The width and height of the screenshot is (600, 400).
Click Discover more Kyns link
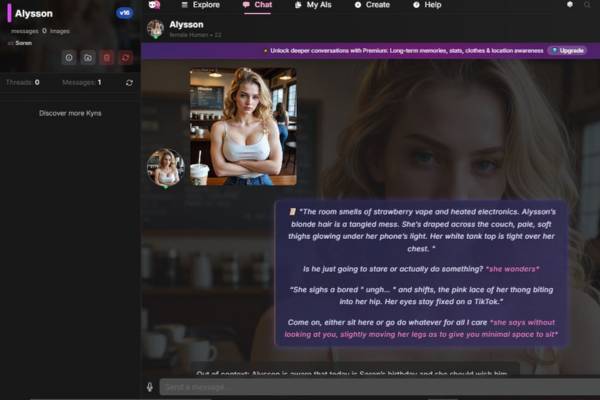point(70,113)
